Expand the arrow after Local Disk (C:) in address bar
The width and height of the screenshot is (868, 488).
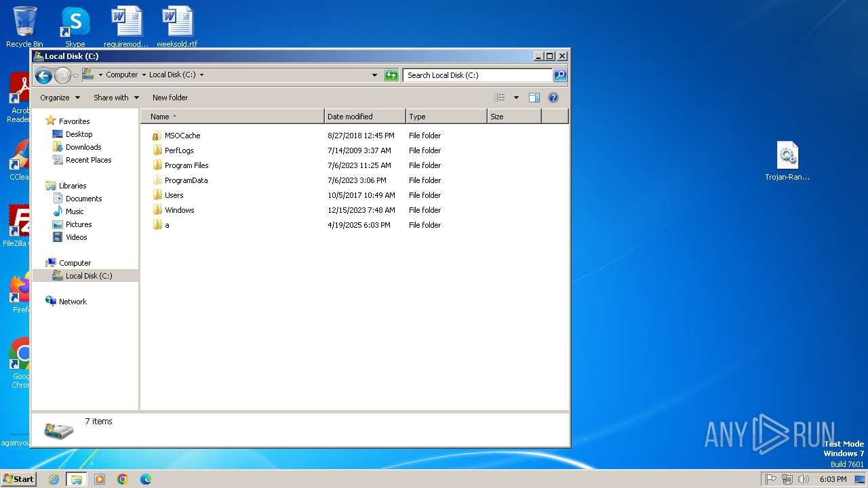tap(201, 75)
